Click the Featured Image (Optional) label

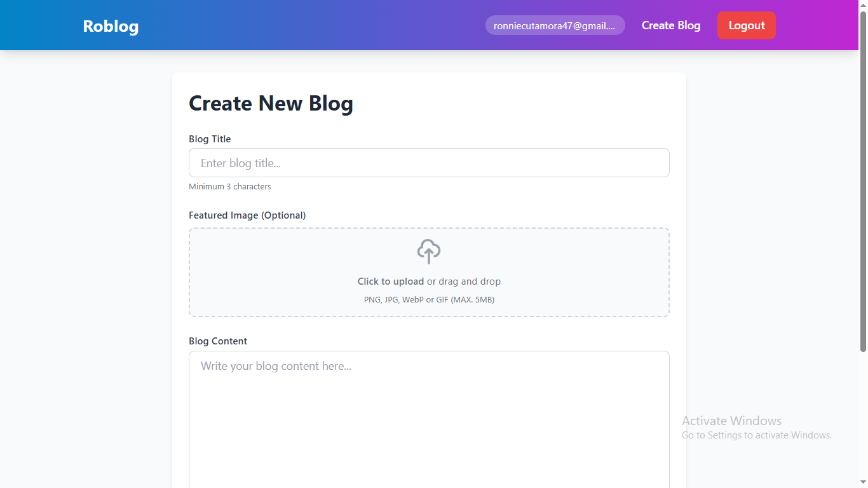[x=247, y=215]
